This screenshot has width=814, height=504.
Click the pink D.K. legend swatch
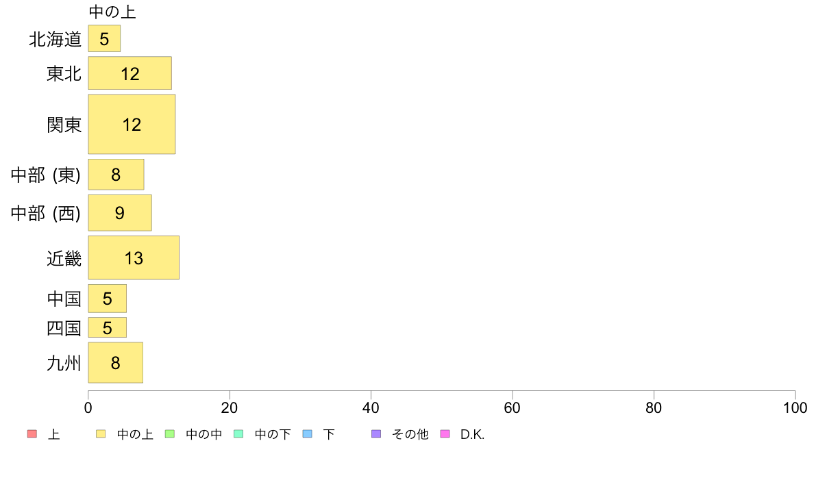[x=445, y=434]
